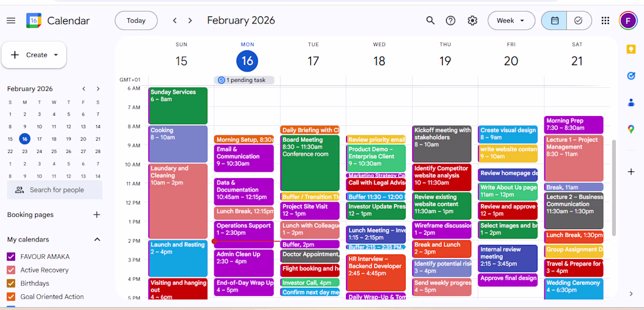Open Sunday Services event
Screen dimensions: 644x310
click(x=178, y=105)
